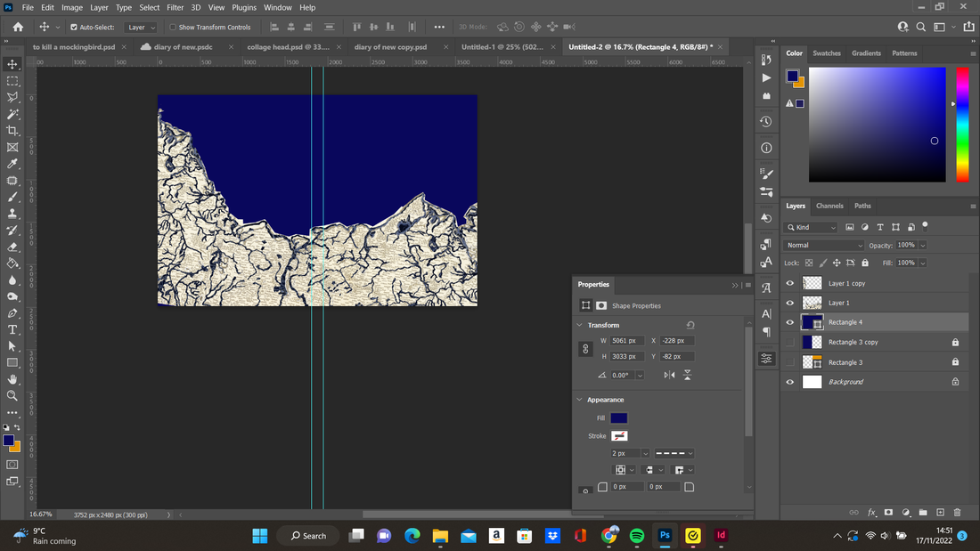Enable Show Transform Controls checkbox
The height and width of the screenshot is (551, 980).
click(x=173, y=28)
